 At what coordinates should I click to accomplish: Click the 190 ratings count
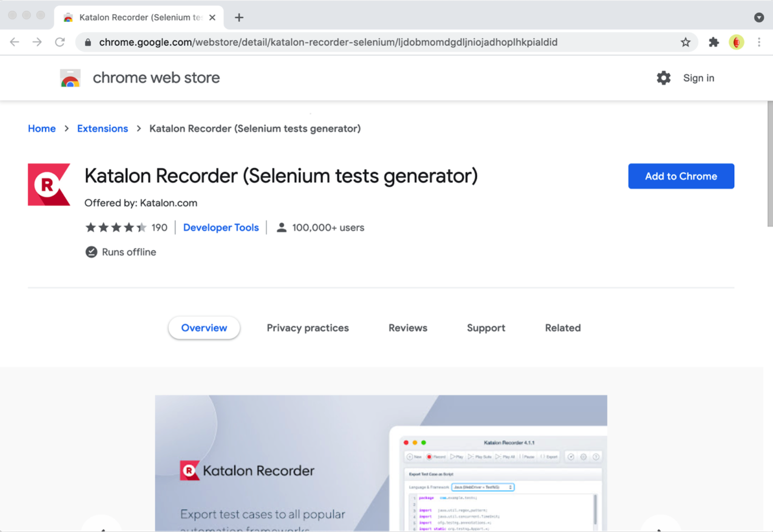coord(159,227)
